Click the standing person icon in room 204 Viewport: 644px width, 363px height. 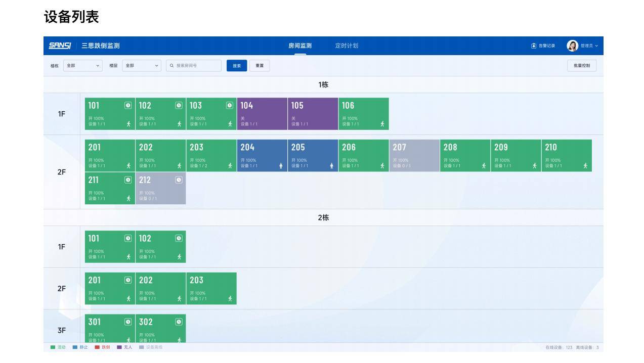point(281,166)
